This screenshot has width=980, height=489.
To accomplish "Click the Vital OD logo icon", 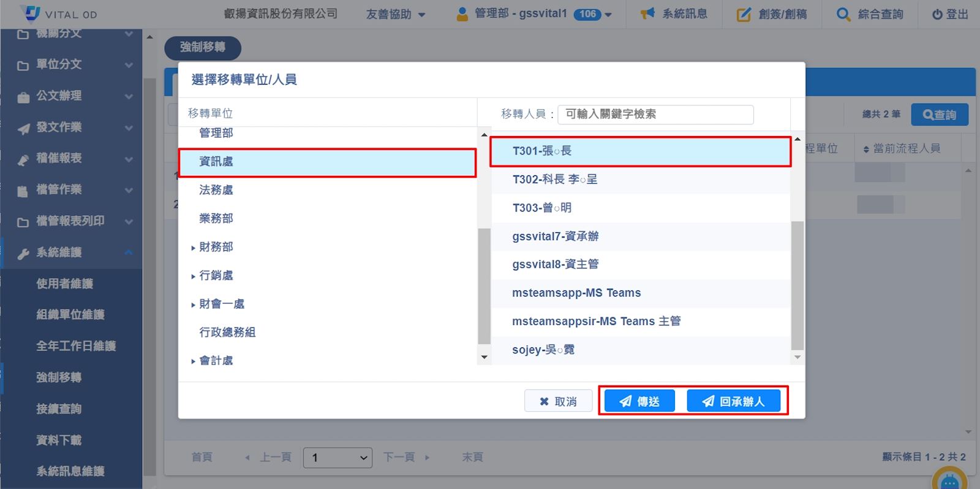I will (31, 13).
